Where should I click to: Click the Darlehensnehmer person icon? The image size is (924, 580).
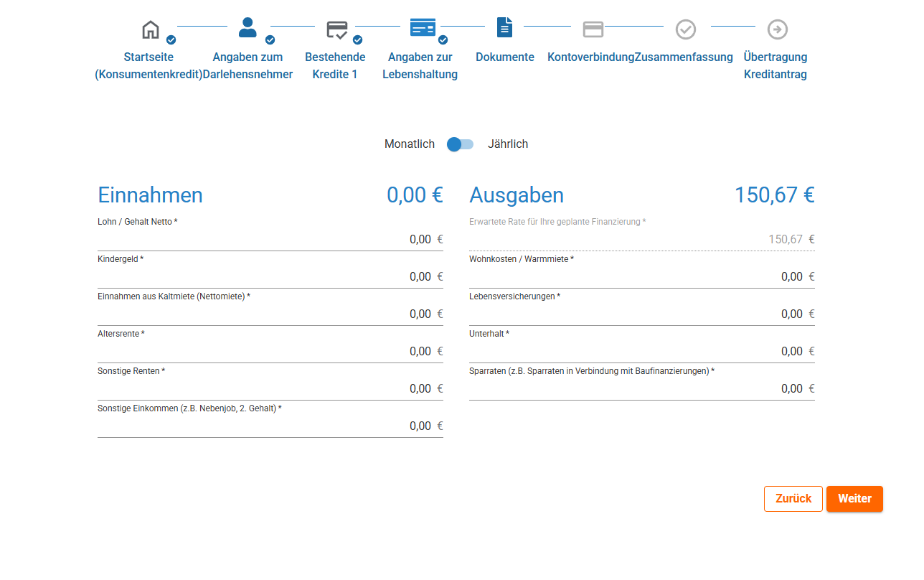[x=247, y=29]
